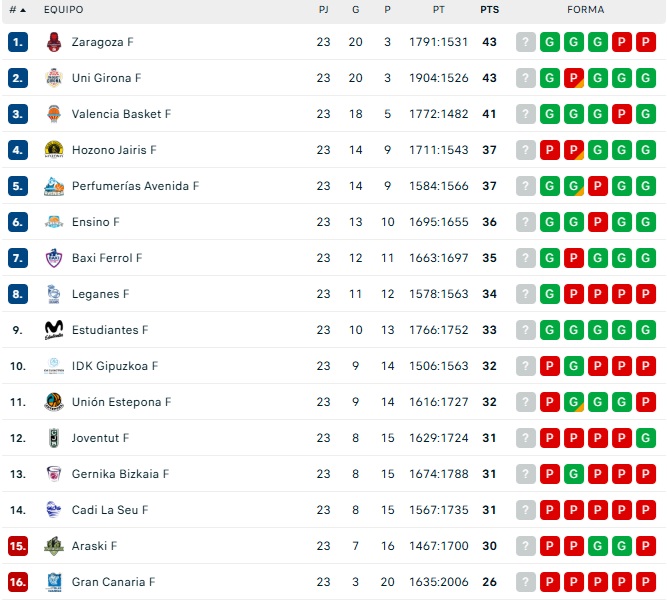Click the Hozono Jairis F team logo
Image resolution: width=667 pixels, height=608 pixels.
[x=54, y=150]
